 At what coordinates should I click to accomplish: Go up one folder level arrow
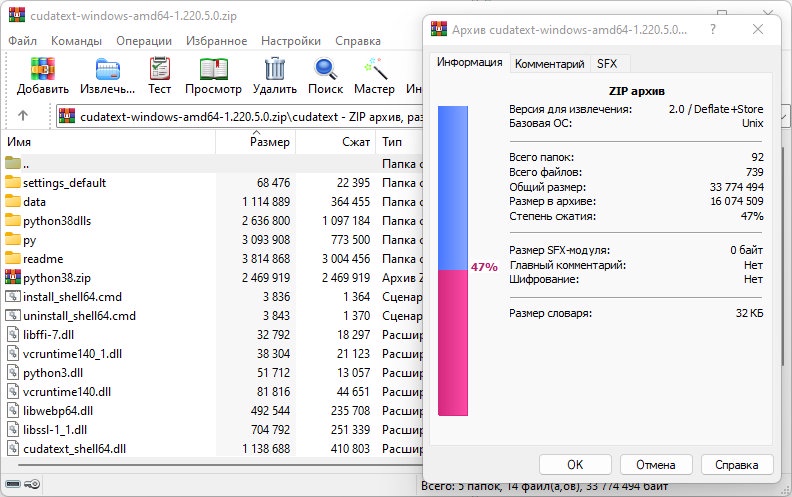point(23,116)
